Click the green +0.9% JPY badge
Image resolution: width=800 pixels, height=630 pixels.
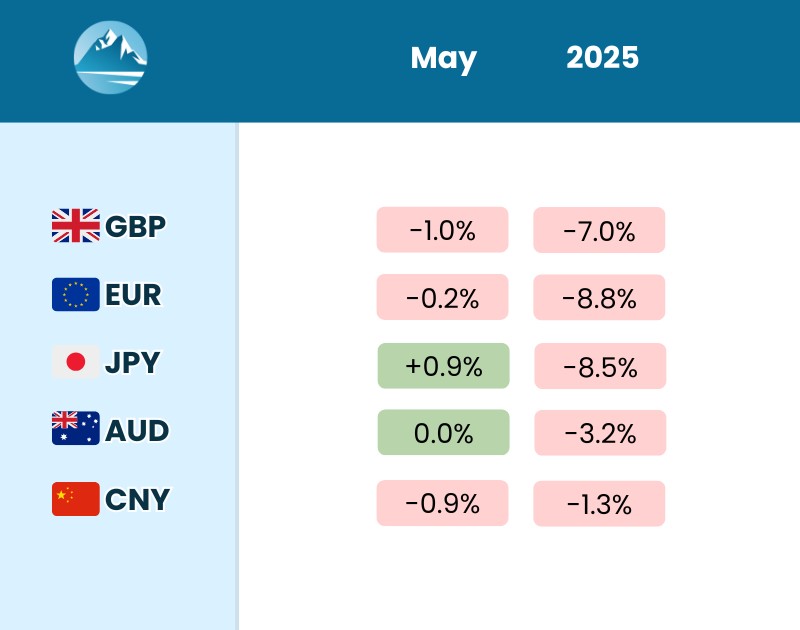click(x=443, y=366)
